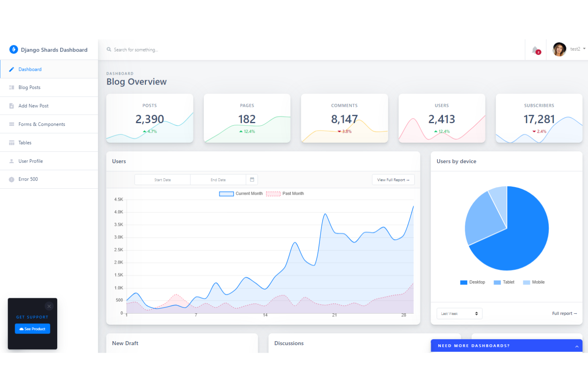Select the Dashboard pencil icon in sidebar
588x392 pixels.
coord(12,69)
